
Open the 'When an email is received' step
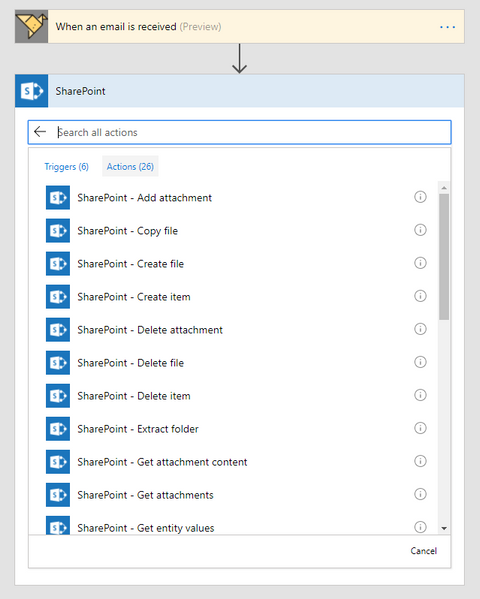click(240, 27)
